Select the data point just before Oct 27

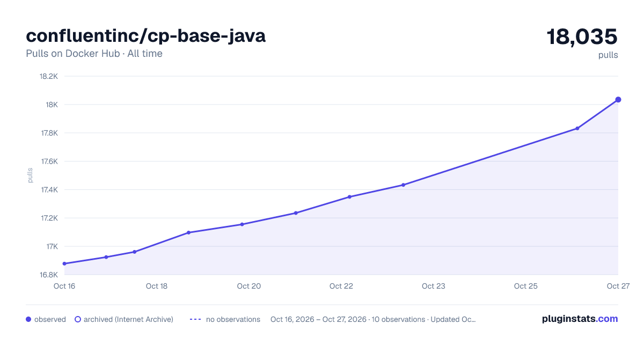click(x=577, y=128)
